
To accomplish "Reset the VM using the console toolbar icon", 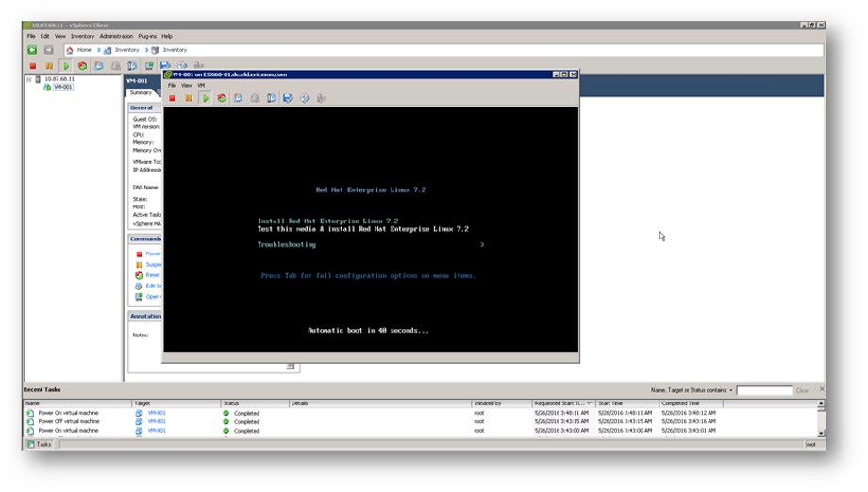I will (221, 97).
